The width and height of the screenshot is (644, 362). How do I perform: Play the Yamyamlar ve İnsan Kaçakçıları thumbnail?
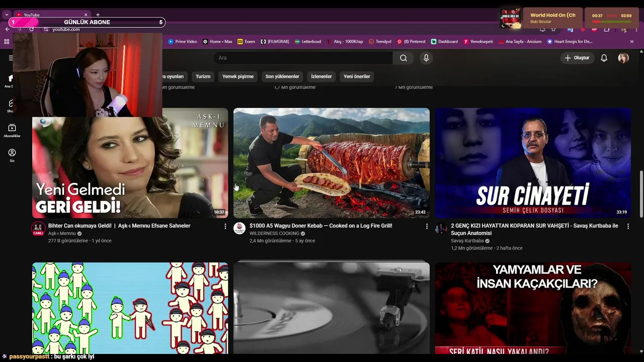pos(533,308)
